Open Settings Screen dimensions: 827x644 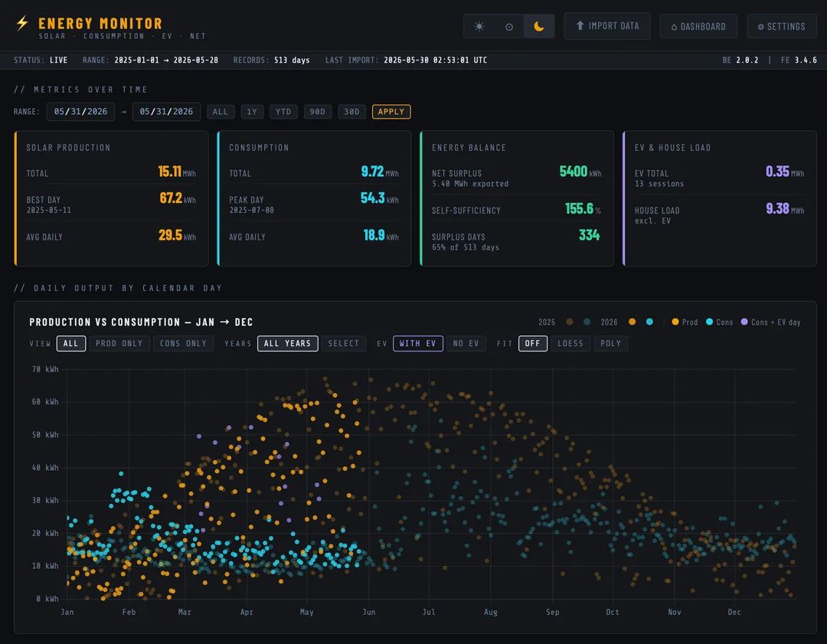click(x=782, y=26)
